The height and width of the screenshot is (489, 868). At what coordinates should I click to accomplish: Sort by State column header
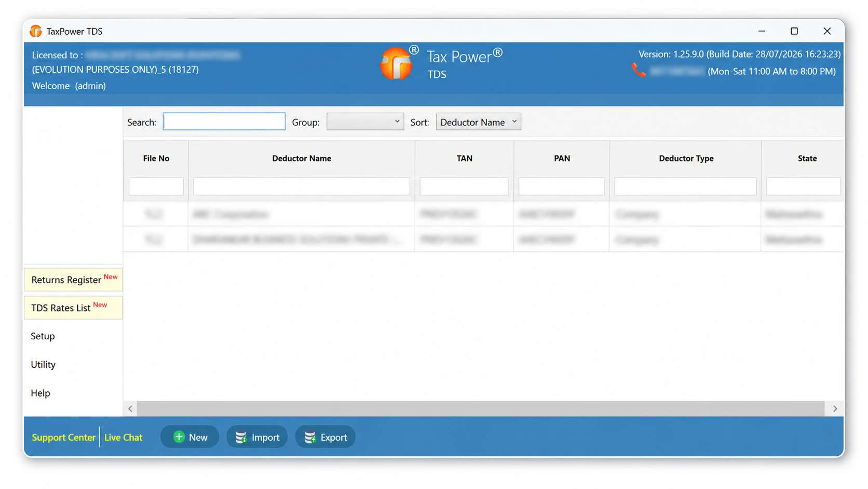(x=807, y=158)
